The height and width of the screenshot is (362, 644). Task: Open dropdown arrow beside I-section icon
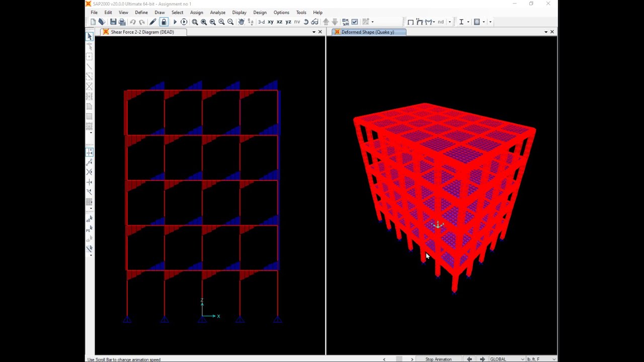coord(468,22)
